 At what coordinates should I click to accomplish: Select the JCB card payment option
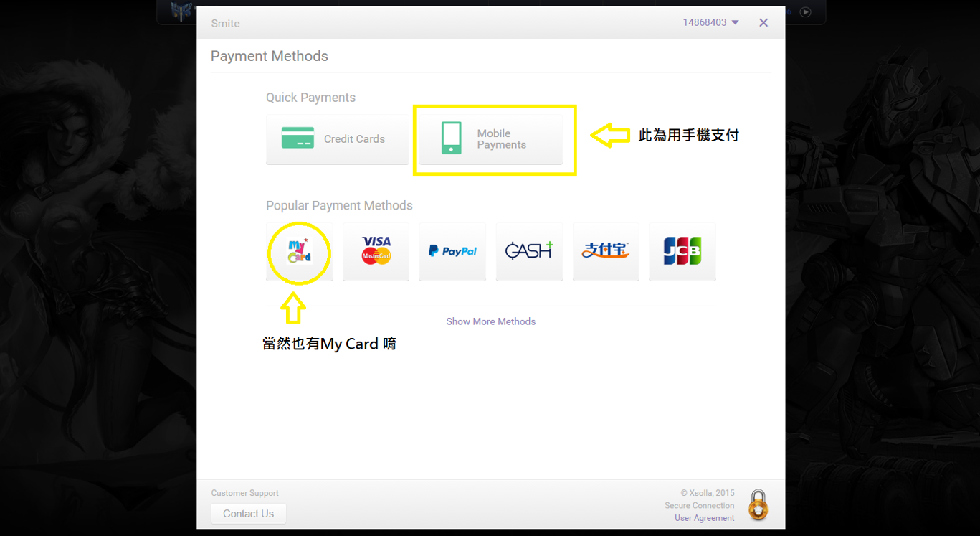682,252
